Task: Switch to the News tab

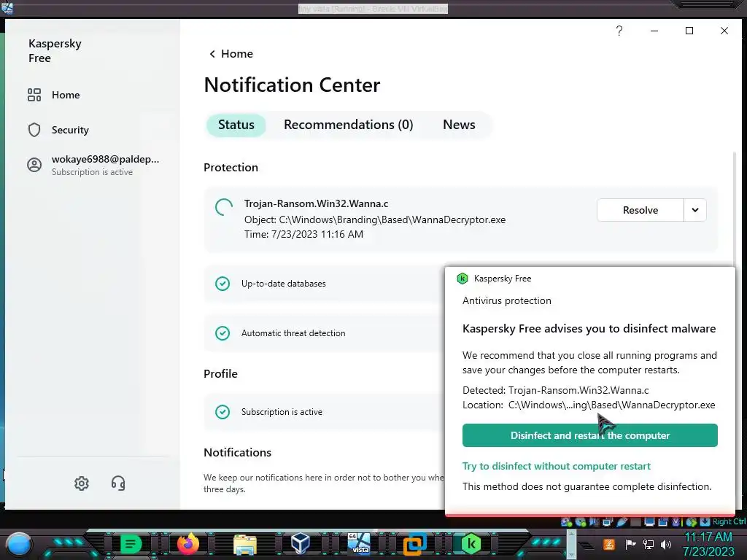Action: (x=459, y=125)
